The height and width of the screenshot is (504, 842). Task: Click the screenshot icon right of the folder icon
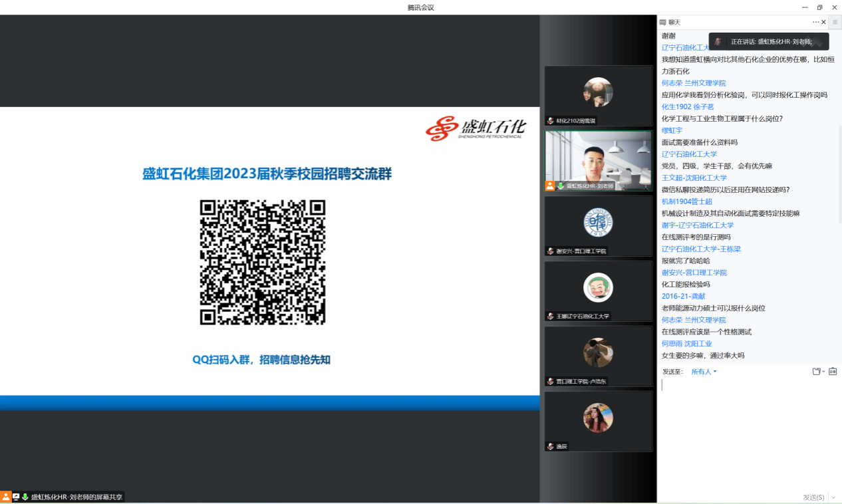coord(833,372)
